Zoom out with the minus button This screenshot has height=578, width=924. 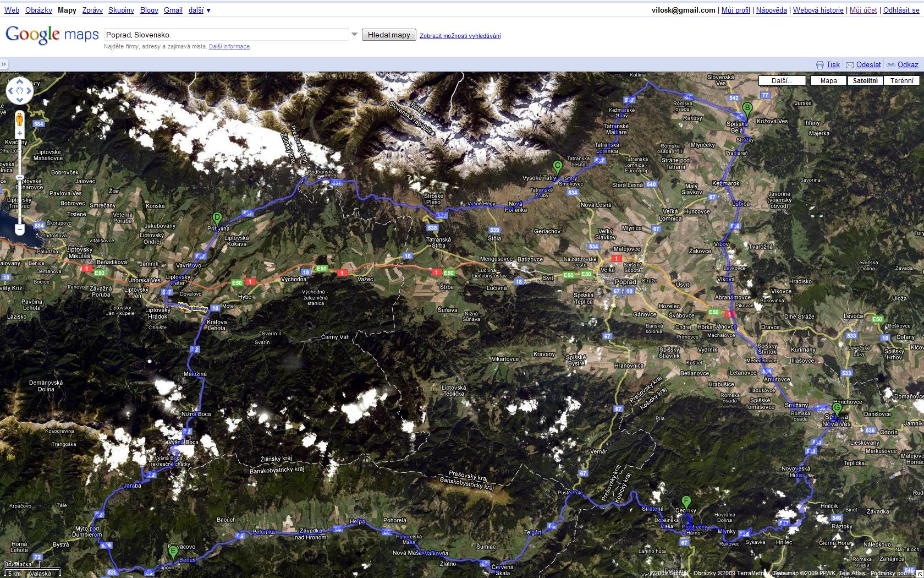tap(20, 230)
